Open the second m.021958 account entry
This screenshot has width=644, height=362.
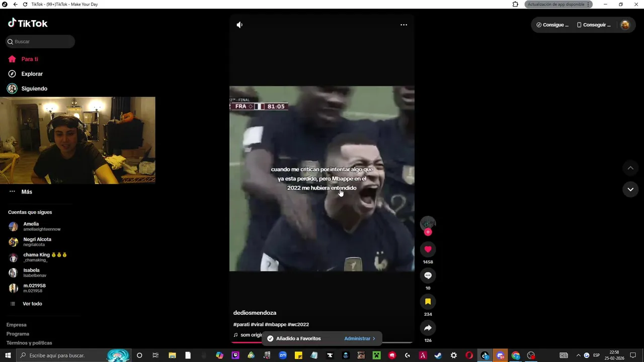click(x=28, y=288)
